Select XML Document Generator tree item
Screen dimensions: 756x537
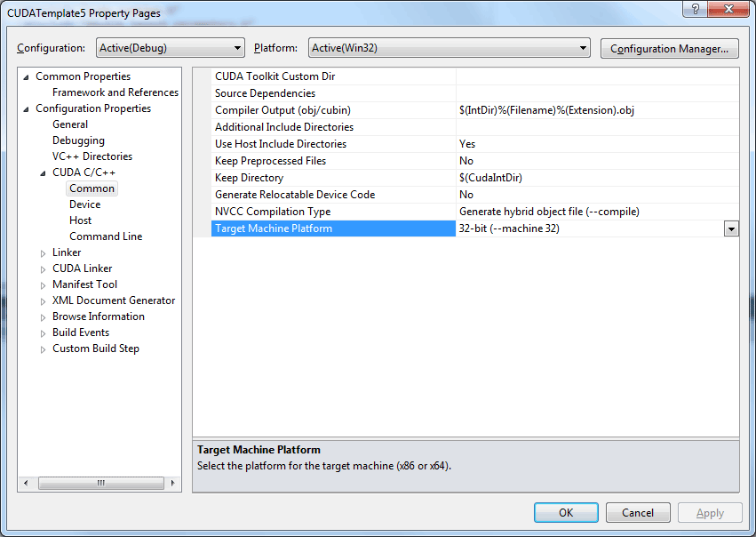(x=114, y=301)
